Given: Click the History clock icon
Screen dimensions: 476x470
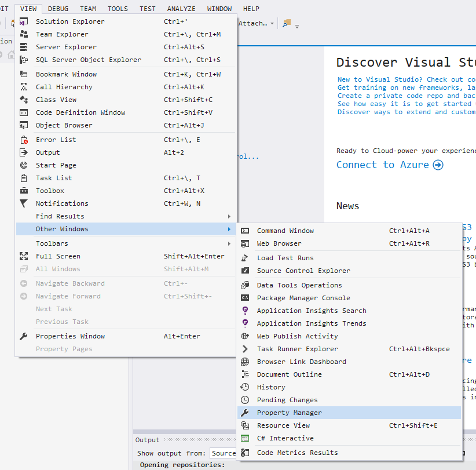Looking at the screenshot, I should click(x=245, y=387).
